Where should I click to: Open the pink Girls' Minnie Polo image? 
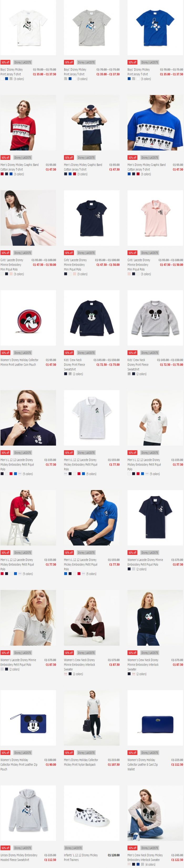(155, 218)
